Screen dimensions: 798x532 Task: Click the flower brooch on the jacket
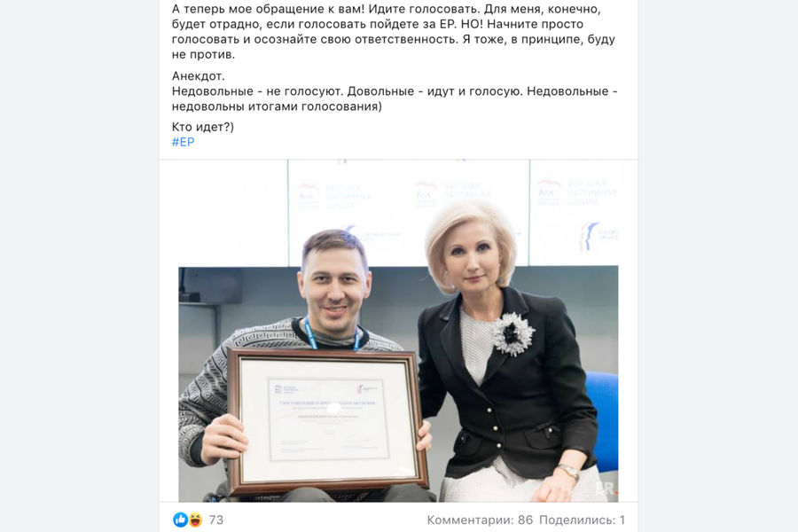(513, 333)
